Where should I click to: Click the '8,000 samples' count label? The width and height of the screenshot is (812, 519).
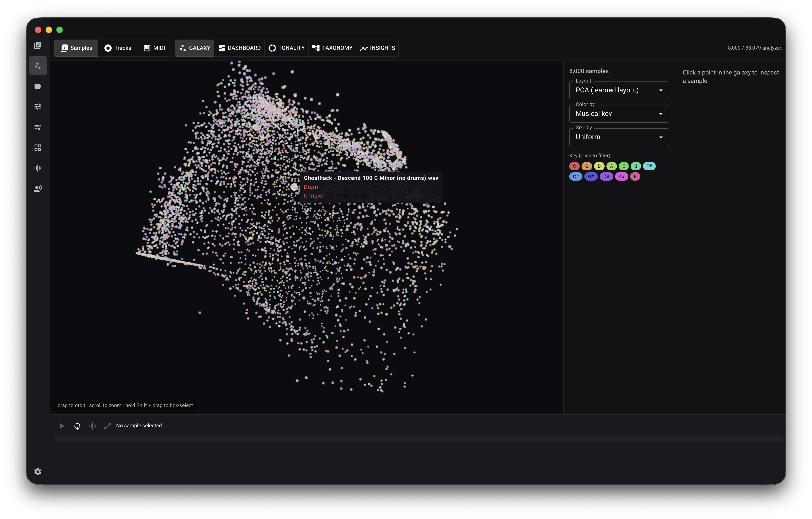[x=589, y=71]
